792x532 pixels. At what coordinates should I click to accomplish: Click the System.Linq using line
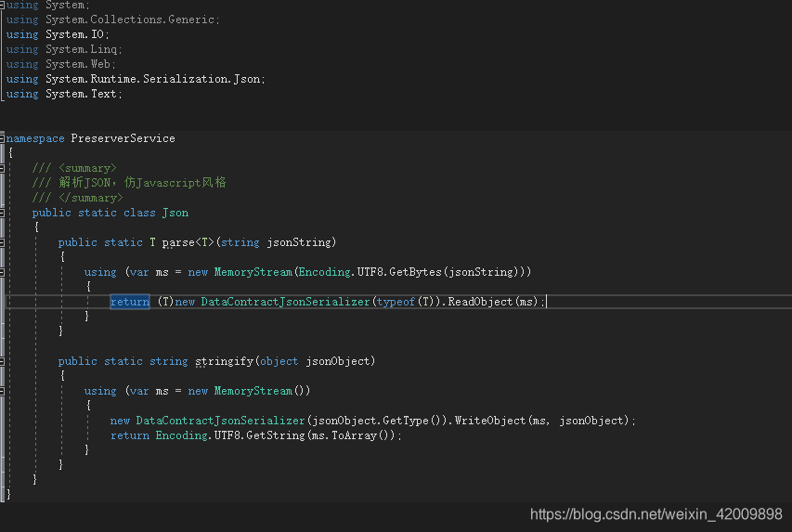[64, 49]
